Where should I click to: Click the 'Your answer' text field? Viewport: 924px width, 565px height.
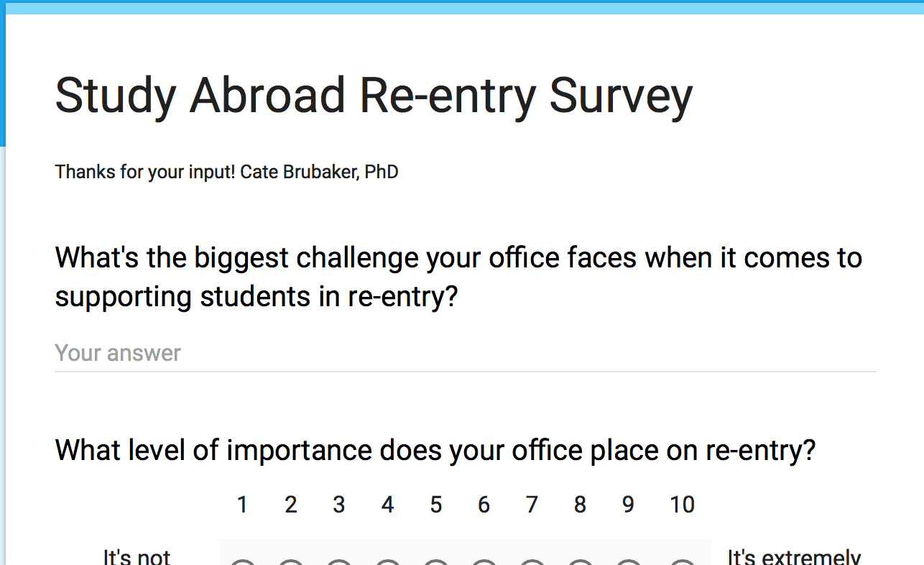pos(466,353)
